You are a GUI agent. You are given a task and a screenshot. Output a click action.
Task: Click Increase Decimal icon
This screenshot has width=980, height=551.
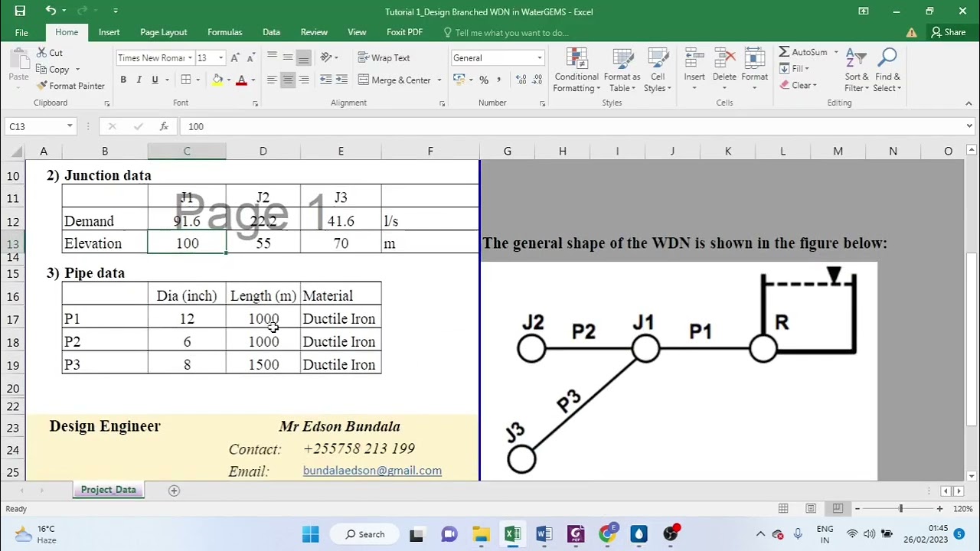point(521,80)
